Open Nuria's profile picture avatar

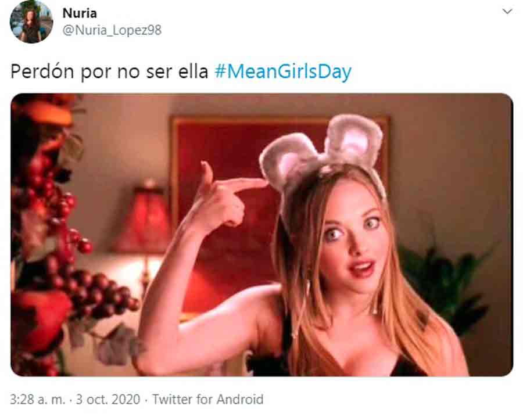point(31,21)
